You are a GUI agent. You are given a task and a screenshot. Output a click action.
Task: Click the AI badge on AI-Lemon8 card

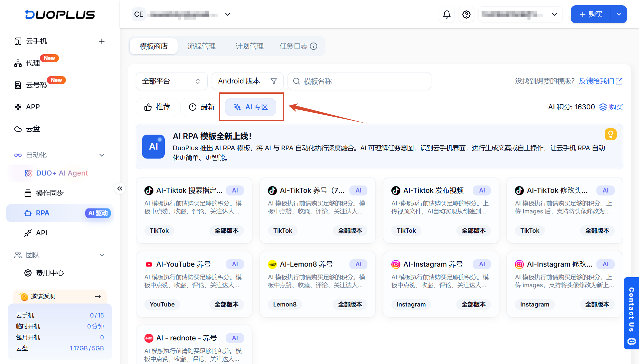tap(358, 264)
